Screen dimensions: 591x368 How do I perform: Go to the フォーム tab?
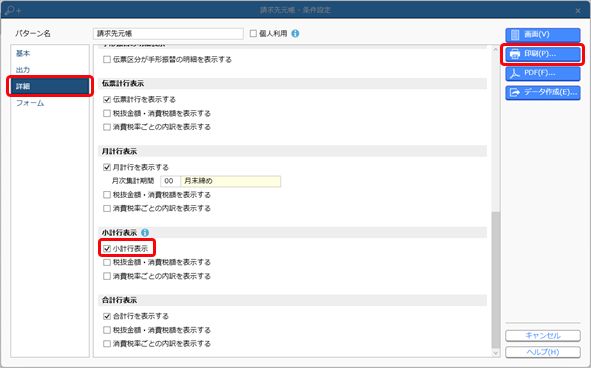pyautogui.click(x=50, y=103)
